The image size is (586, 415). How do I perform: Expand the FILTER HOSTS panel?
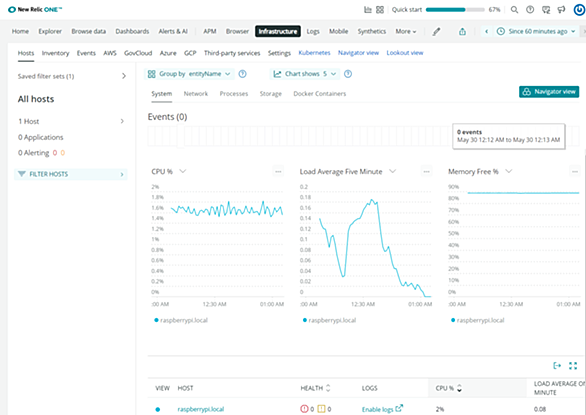[71, 174]
